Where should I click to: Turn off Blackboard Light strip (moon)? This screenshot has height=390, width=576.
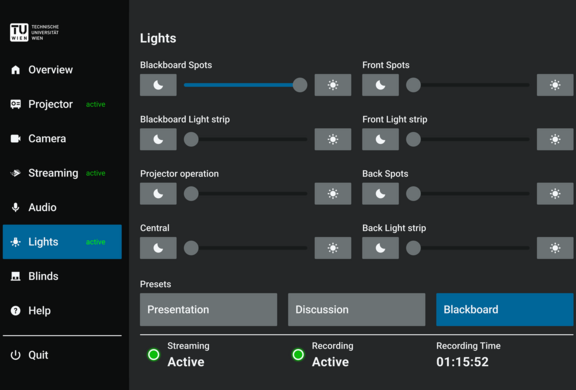[x=158, y=139]
